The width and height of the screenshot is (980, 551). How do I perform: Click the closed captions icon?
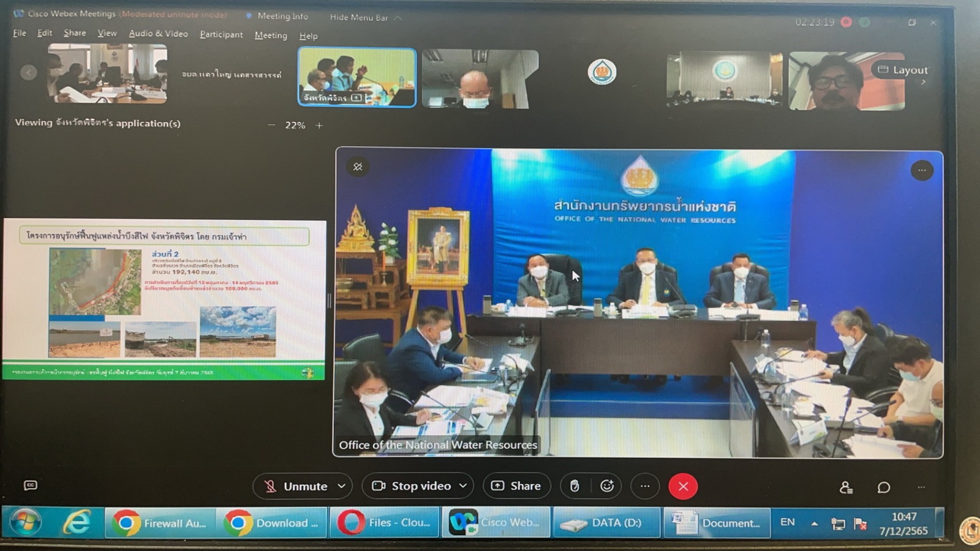31,485
